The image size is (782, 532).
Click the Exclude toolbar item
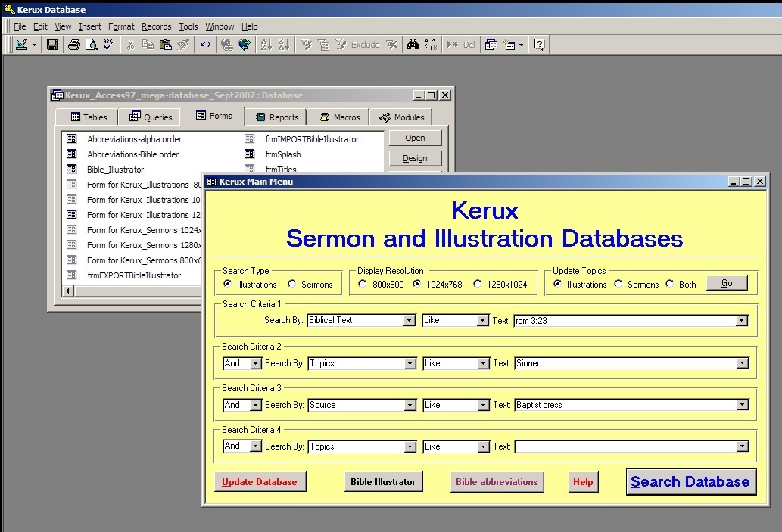(365, 45)
